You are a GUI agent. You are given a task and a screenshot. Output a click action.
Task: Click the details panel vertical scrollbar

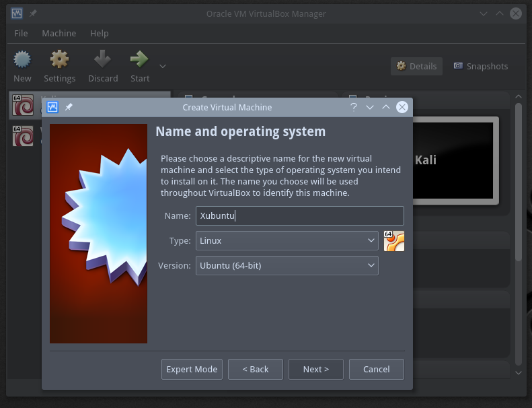[x=518, y=182]
